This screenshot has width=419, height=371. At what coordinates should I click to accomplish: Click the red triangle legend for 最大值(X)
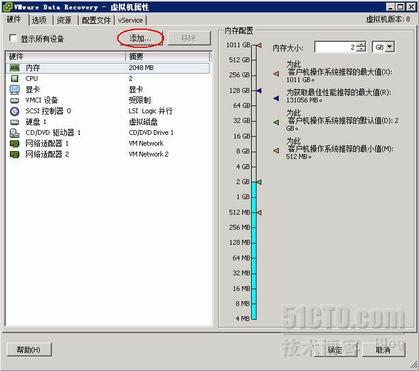[276, 73]
